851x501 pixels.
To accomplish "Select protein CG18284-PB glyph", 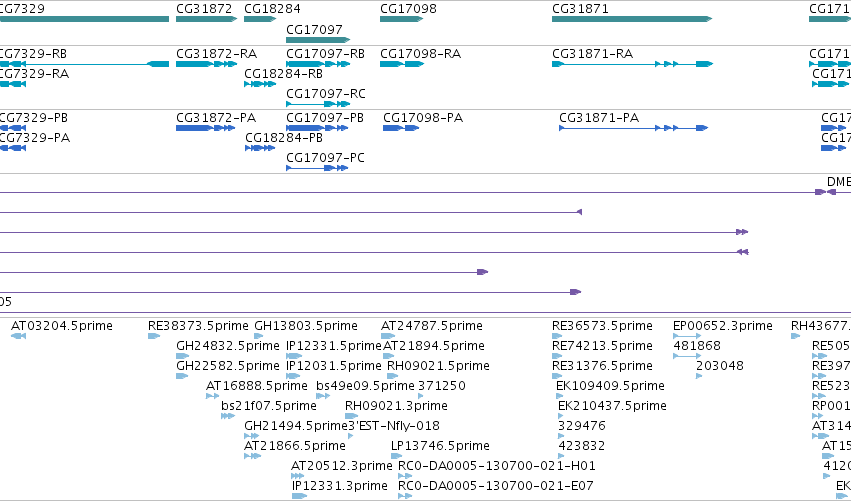I will (260, 148).
